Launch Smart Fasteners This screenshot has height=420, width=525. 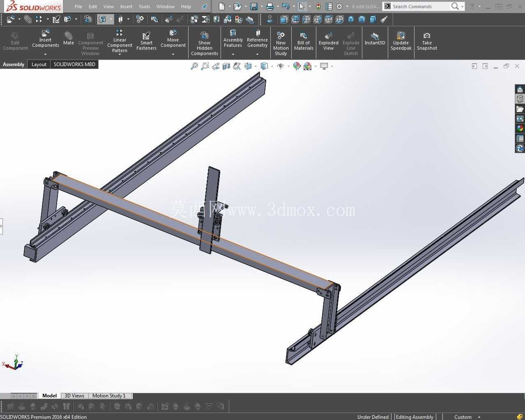tap(146, 41)
